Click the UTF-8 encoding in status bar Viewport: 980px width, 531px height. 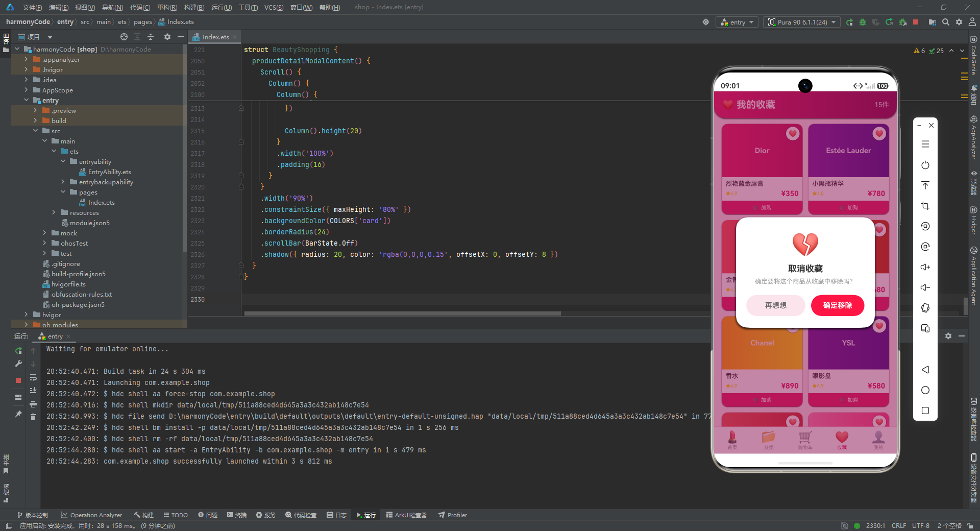[921, 526]
